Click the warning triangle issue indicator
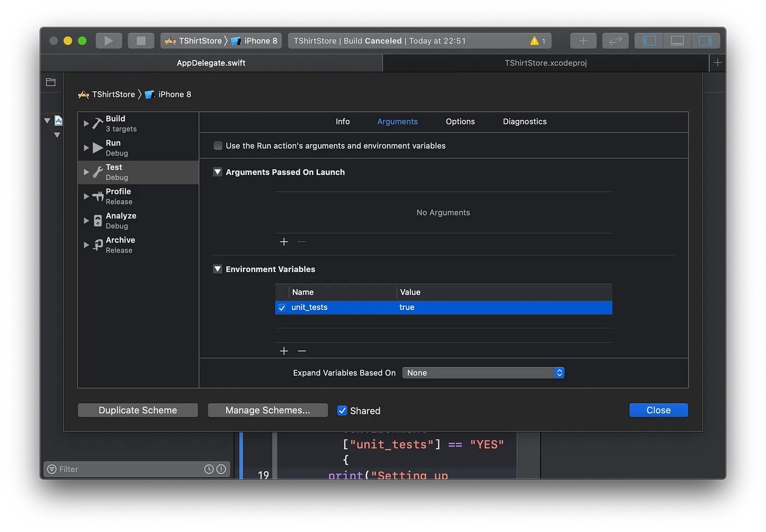 pos(534,41)
